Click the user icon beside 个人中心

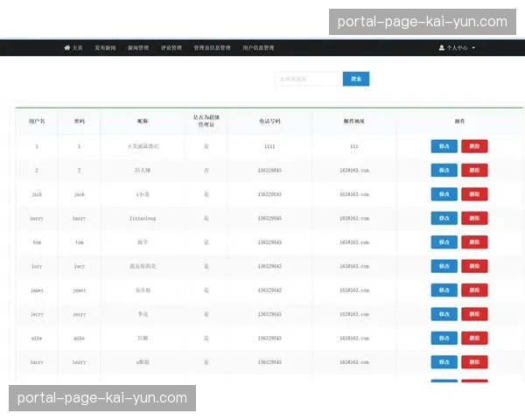[441, 48]
